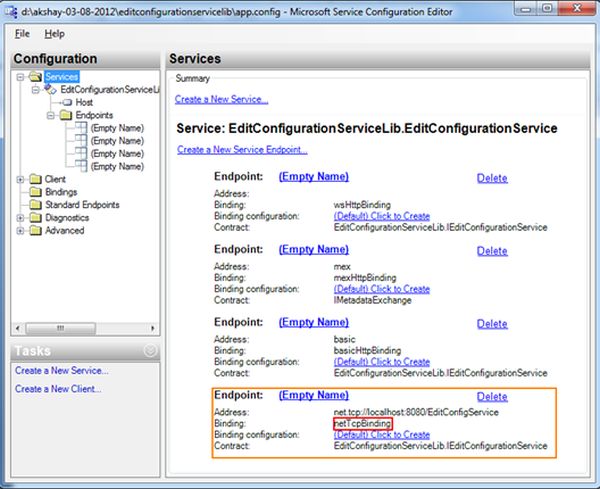Delete the mex endpoint

click(x=492, y=251)
